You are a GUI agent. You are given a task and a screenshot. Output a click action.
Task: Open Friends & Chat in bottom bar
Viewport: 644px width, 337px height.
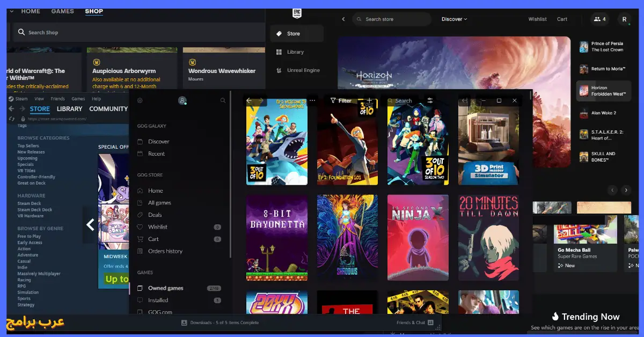(x=415, y=323)
